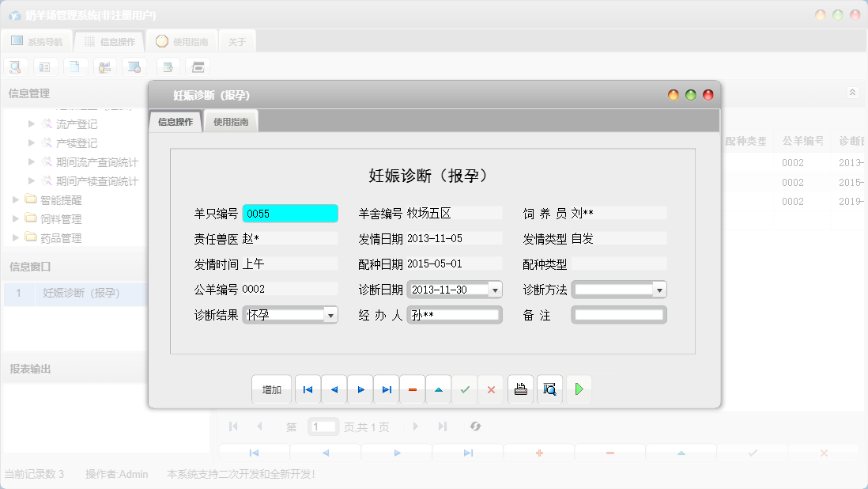Open the 系统导航 navigation tab

pos(36,40)
